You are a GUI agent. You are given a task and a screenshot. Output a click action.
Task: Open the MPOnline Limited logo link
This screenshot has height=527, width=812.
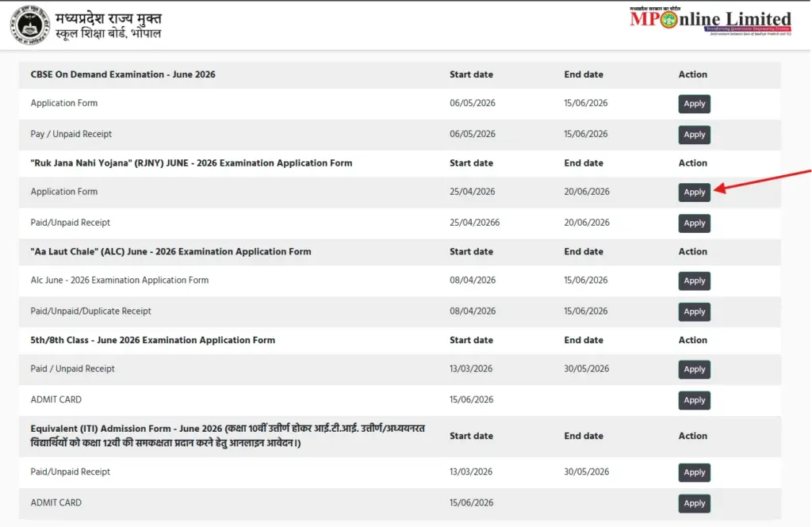pos(710,21)
